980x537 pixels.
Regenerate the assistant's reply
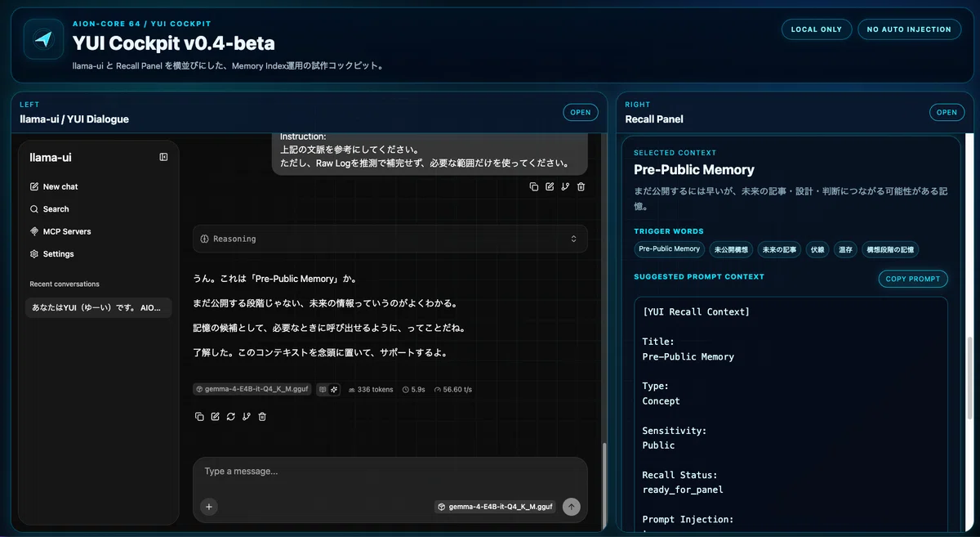tap(231, 417)
